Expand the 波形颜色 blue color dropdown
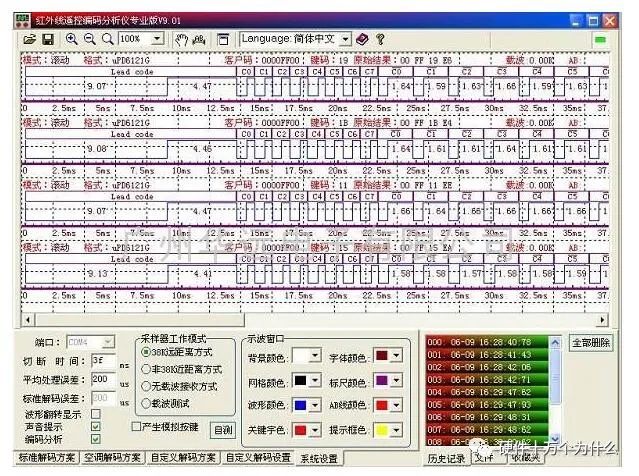The height and width of the screenshot is (476, 639). 315,405
